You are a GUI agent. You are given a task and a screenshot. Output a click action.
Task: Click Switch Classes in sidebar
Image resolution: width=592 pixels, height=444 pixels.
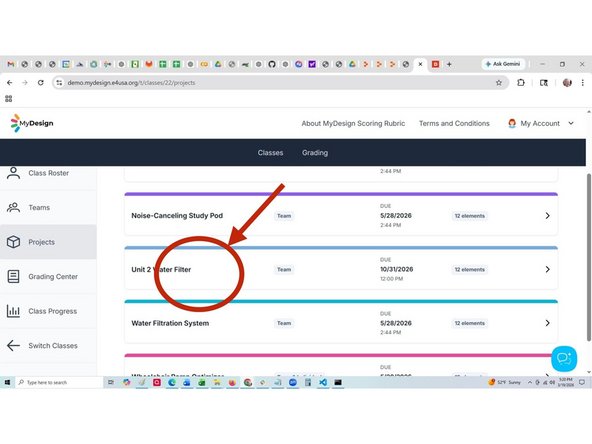point(48,345)
